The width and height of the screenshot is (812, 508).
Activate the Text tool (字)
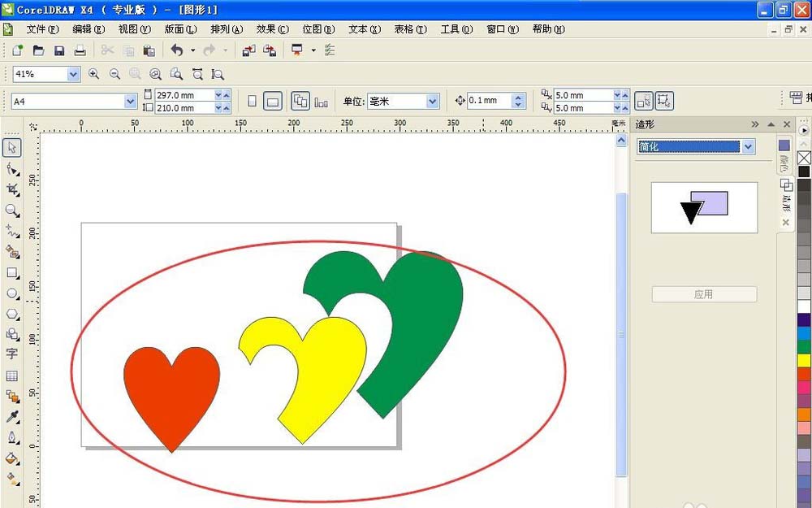12,354
